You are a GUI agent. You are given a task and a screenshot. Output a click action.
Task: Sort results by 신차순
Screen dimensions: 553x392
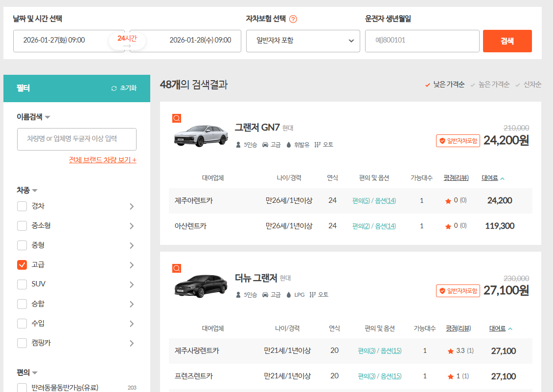529,85
